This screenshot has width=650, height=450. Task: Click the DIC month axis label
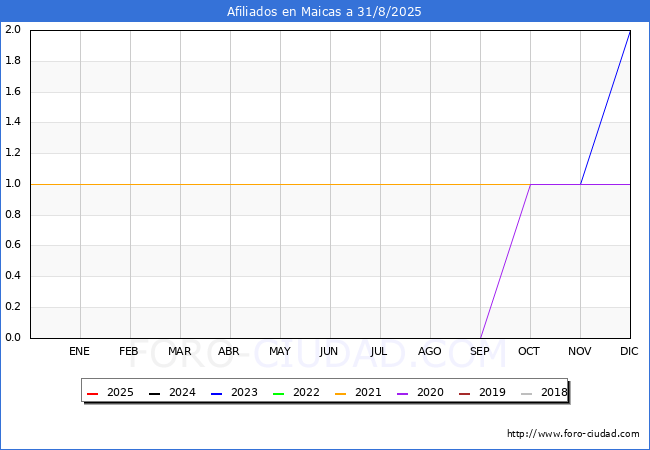(630, 351)
